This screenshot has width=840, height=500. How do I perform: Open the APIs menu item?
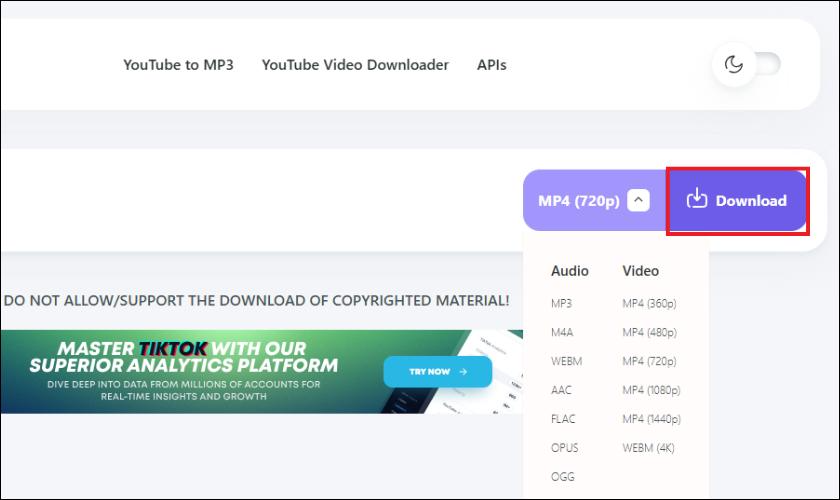[x=492, y=65]
